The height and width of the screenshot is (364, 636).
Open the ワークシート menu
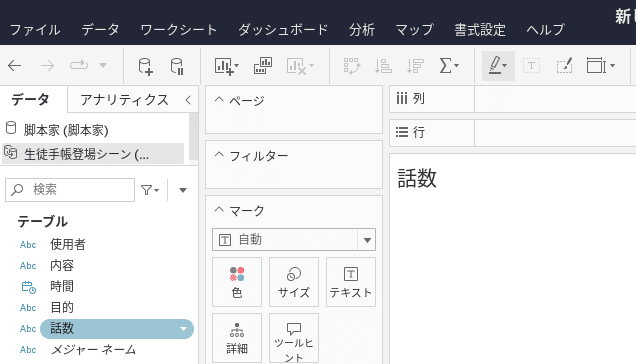click(x=178, y=30)
